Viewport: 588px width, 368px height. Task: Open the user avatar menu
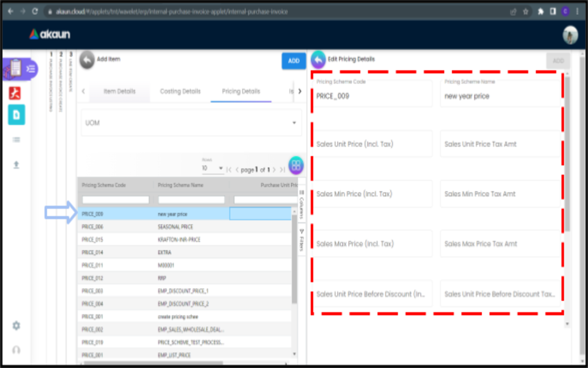[570, 35]
